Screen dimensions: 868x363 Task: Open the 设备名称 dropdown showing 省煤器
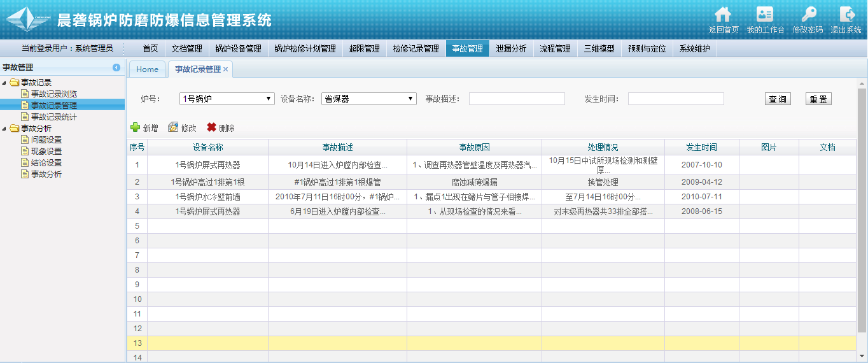(368, 99)
